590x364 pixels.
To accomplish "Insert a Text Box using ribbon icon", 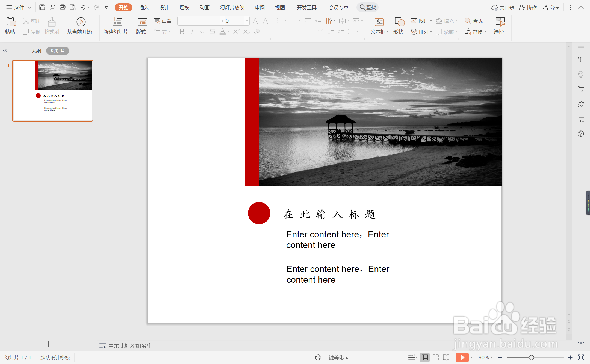I will pos(379,22).
